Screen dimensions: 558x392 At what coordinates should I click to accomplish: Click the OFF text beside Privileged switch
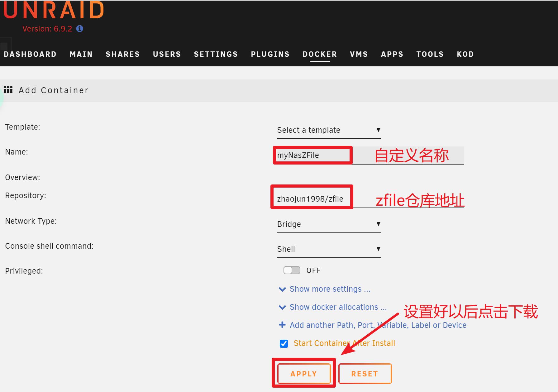pos(313,270)
